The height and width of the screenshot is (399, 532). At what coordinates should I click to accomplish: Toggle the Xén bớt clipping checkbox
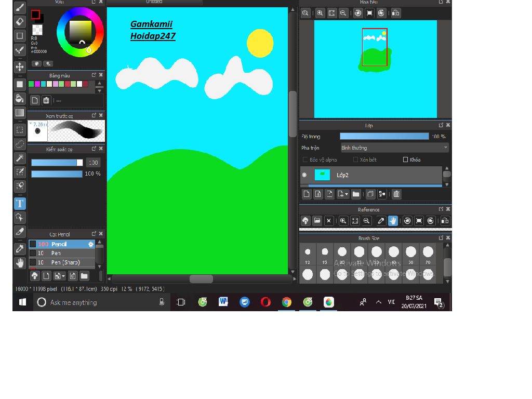pyautogui.click(x=355, y=159)
